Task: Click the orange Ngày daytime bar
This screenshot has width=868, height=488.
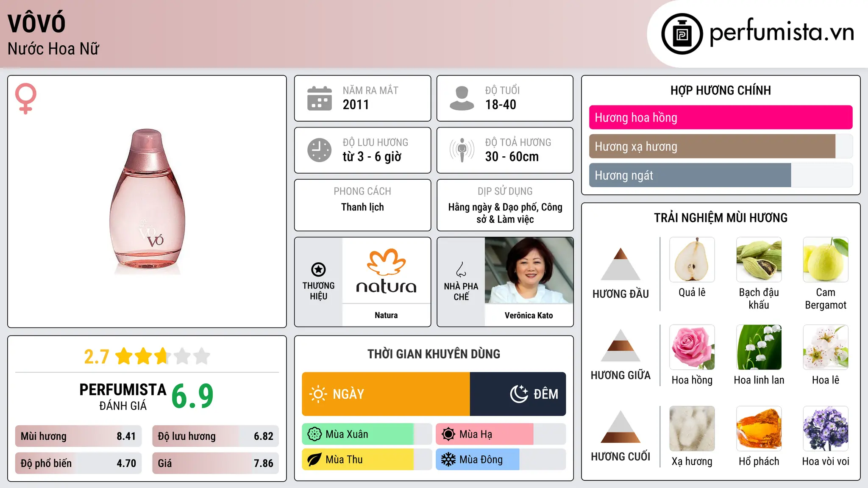Action: point(386,394)
